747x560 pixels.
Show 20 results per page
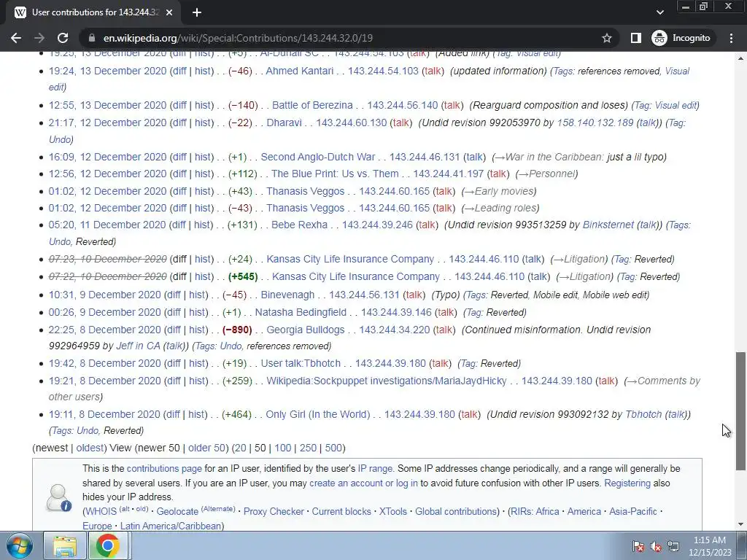[241, 448]
